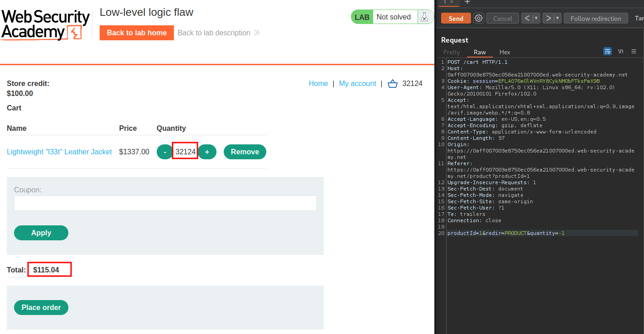This screenshot has width=644, height=334.
Task: Focus the Coupon input field
Action: pyautogui.click(x=165, y=203)
